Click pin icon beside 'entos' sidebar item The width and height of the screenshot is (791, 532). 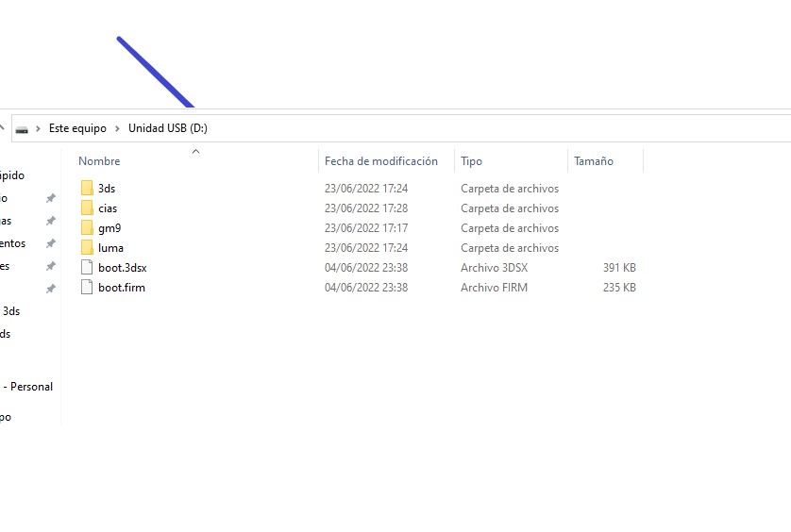pos(50,243)
